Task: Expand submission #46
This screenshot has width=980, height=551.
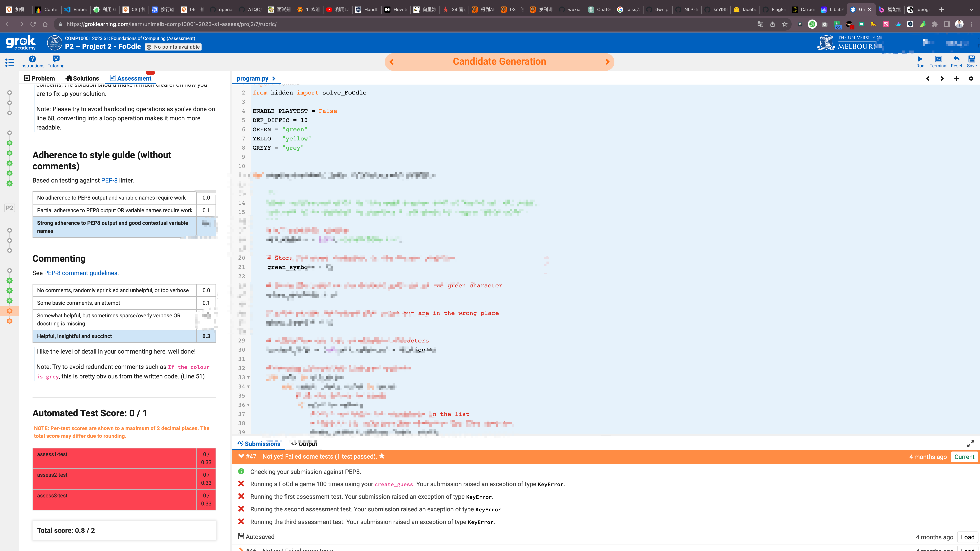Action: click(x=241, y=549)
